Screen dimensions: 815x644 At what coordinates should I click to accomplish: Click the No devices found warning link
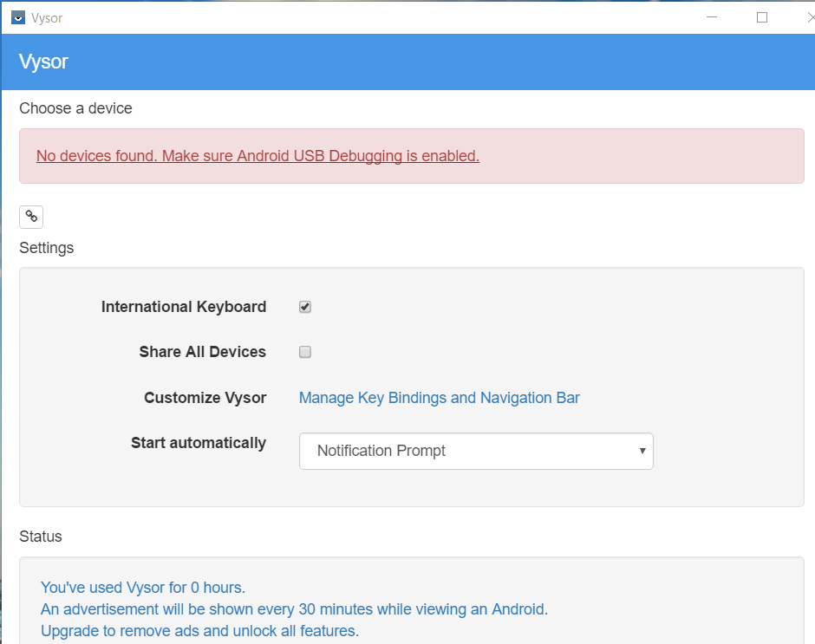click(x=258, y=156)
